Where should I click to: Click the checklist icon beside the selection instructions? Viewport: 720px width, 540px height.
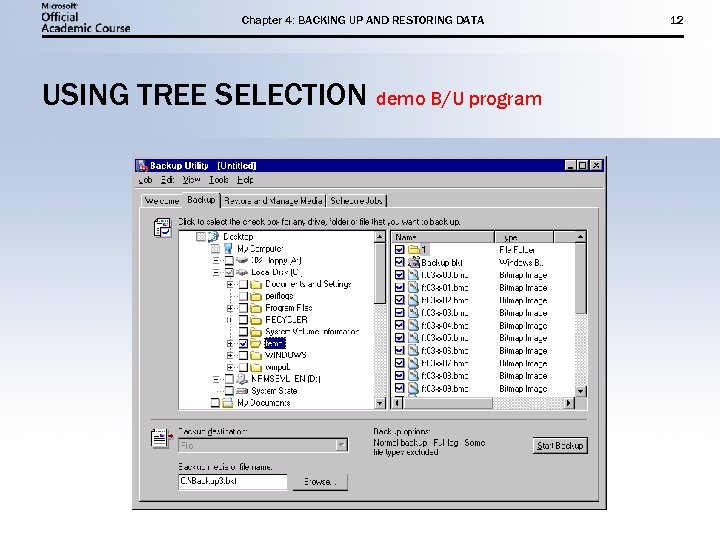pyautogui.click(x=162, y=228)
